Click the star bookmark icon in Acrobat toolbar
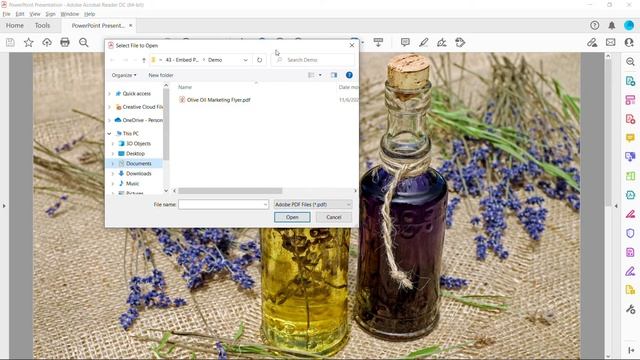 click(29, 42)
